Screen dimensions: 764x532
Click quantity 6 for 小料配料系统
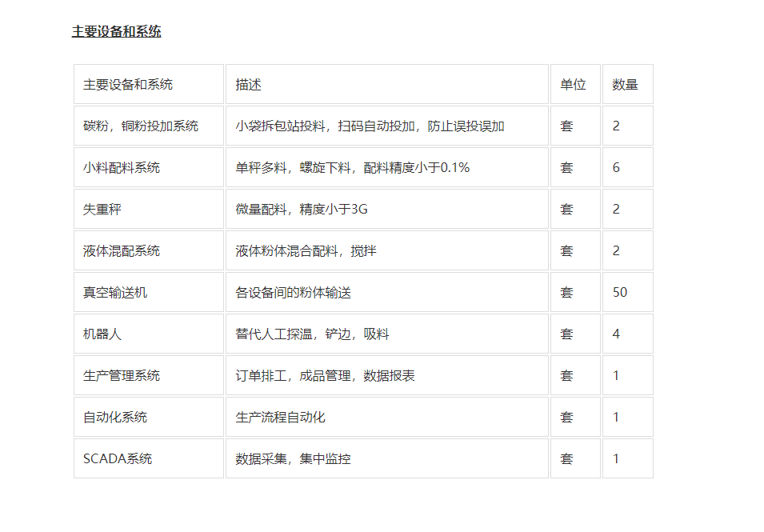click(x=617, y=168)
